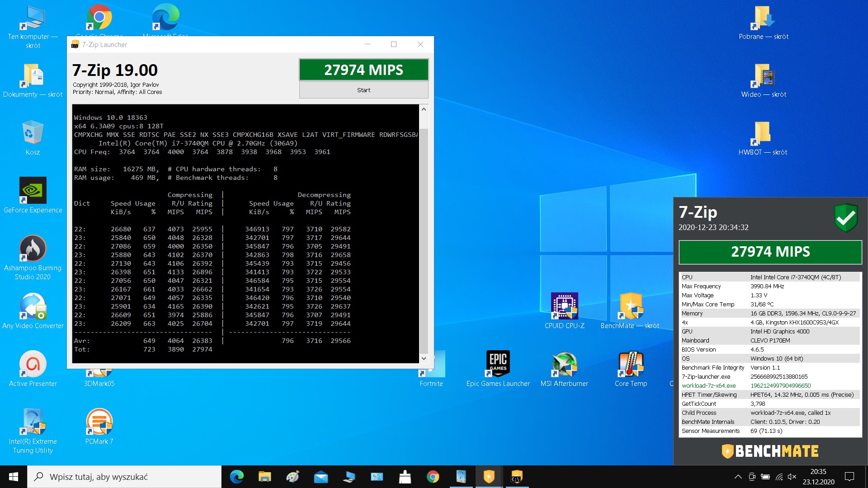The width and height of the screenshot is (868, 488).
Task: Open the paint palette app in the taskbar
Action: click(292, 477)
